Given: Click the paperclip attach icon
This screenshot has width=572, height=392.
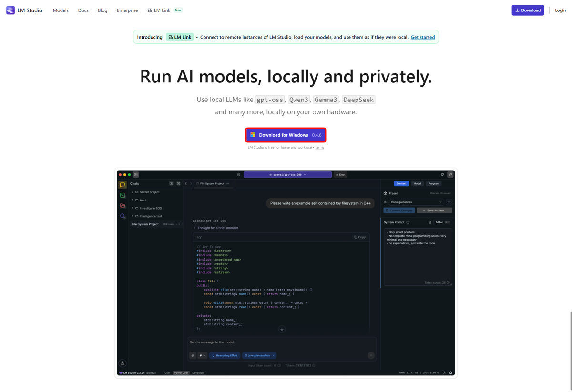Looking at the screenshot, I should point(193,355).
